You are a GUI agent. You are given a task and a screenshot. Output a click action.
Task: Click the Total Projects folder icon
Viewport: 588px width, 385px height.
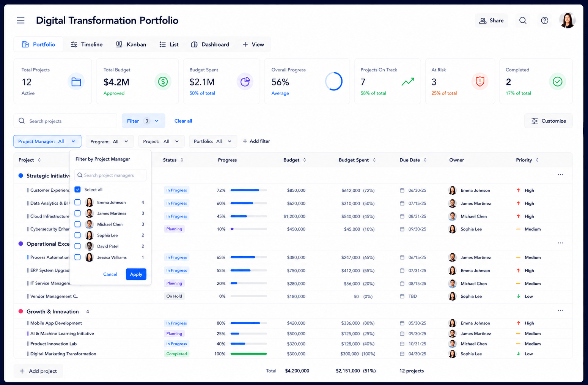pos(76,82)
